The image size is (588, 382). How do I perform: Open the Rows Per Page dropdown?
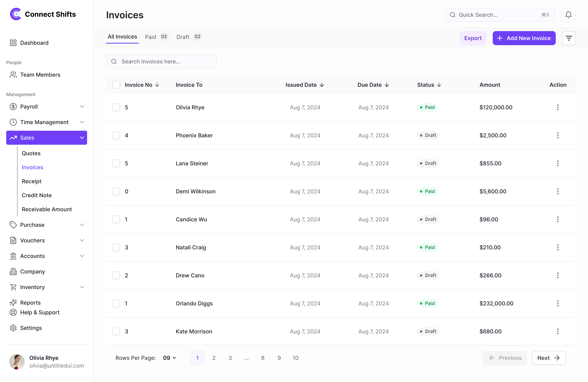[x=169, y=358]
